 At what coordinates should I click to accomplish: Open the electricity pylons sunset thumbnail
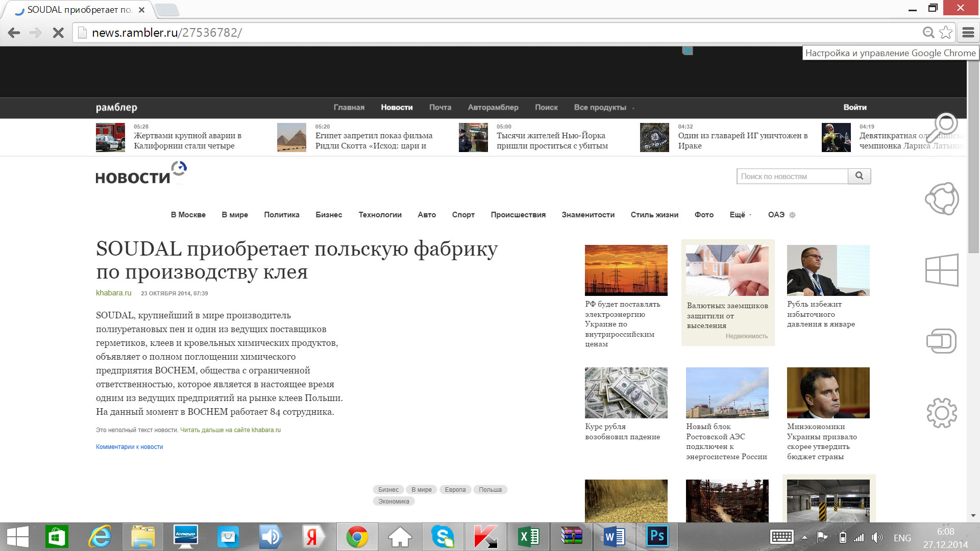(626, 270)
